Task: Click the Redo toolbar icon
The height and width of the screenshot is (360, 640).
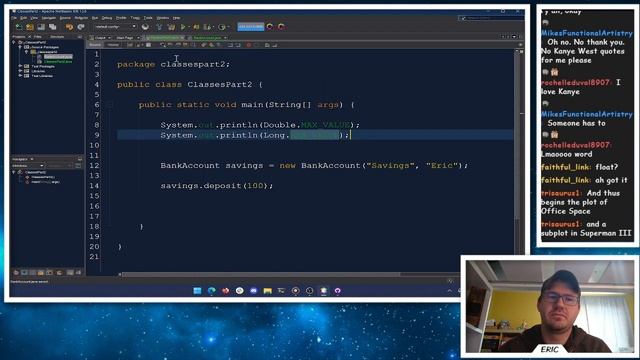Action: coord(81,27)
